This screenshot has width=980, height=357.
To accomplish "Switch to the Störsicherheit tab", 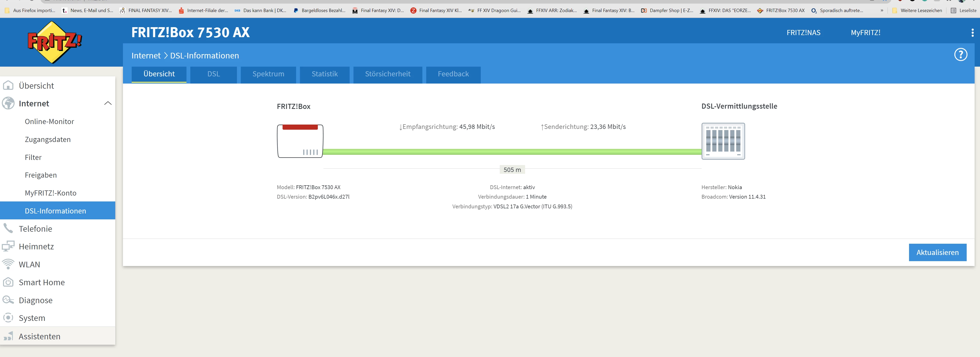I will coord(387,74).
